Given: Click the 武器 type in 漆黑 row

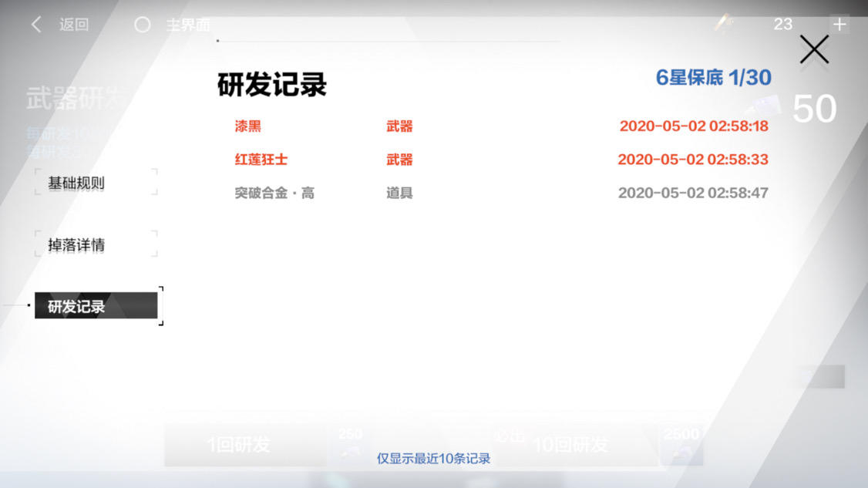Looking at the screenshot, I should pos(399,126).
